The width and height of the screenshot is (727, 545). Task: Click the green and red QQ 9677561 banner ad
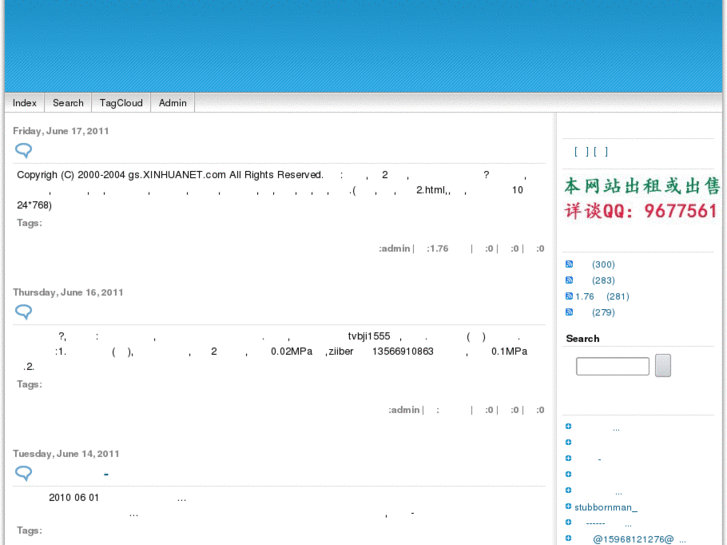click(x=641, y=199)
